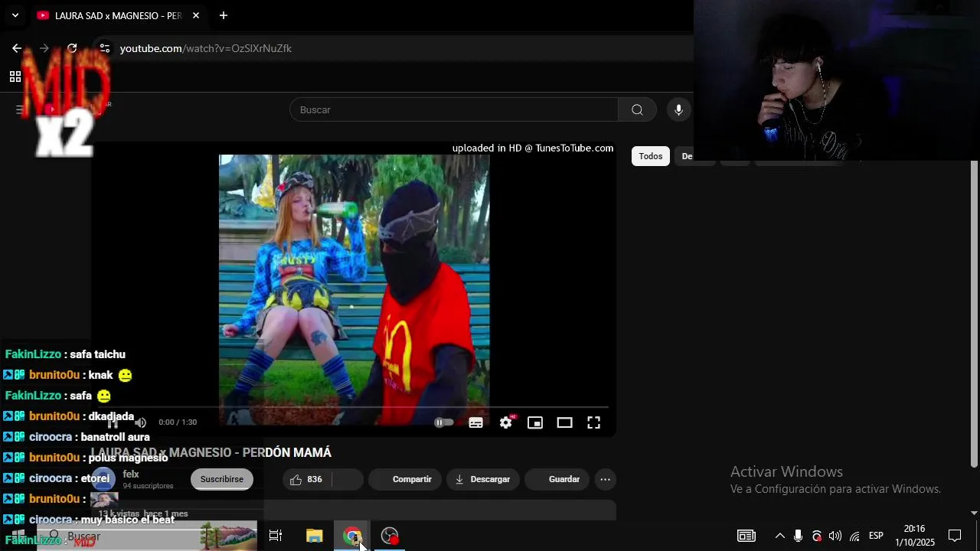Click the Compartir share button

pyautogui.click(x=405, y=479)
